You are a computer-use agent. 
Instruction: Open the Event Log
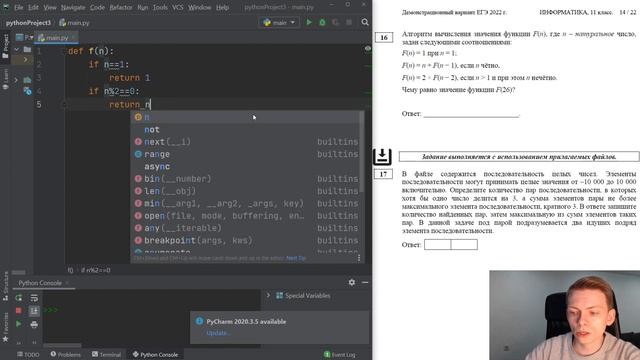coord(340,355)
